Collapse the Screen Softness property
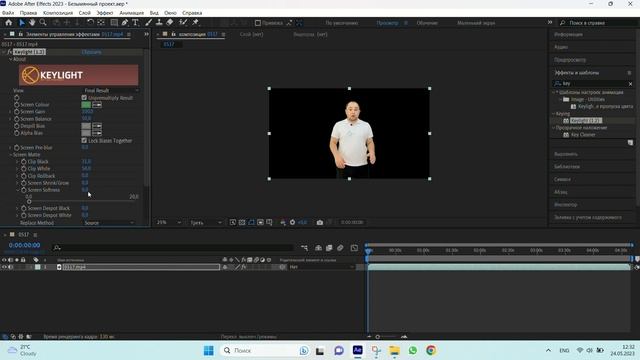Screen dimensions: 640x360 point(18,190)
